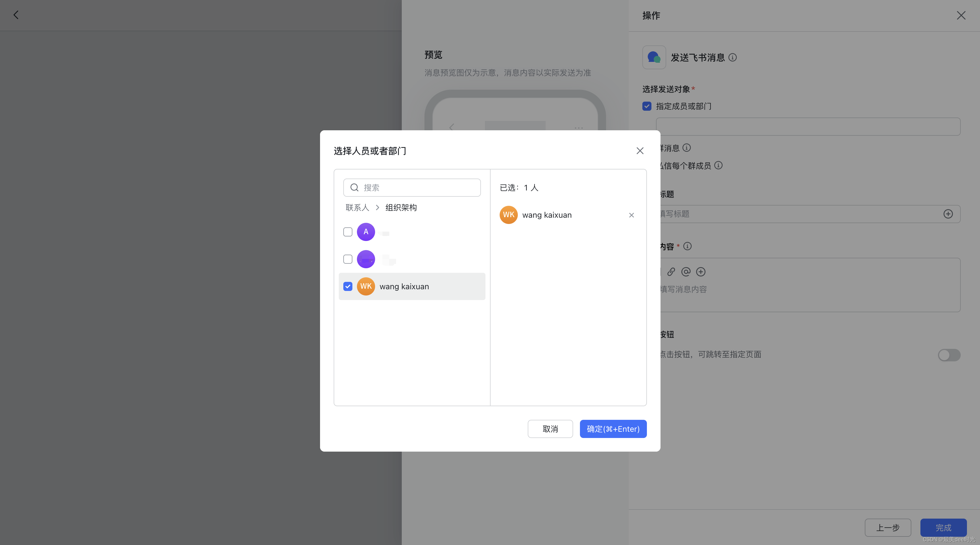Click 组织架构 in the breadcrumb path
This screenshot has width=980, height=545.
tap(400, 207)
